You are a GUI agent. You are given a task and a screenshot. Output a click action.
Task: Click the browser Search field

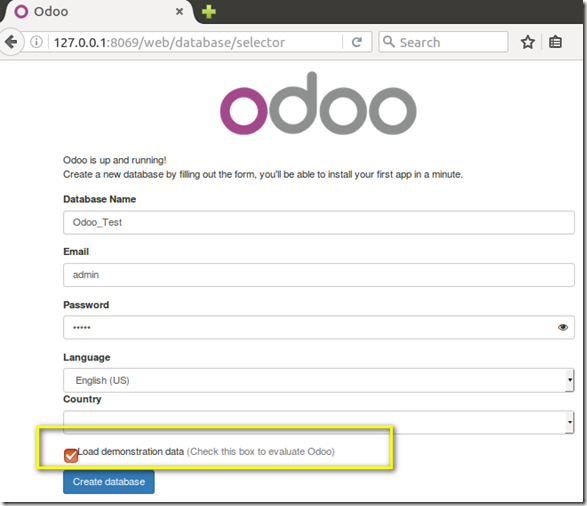click(443, 42)
